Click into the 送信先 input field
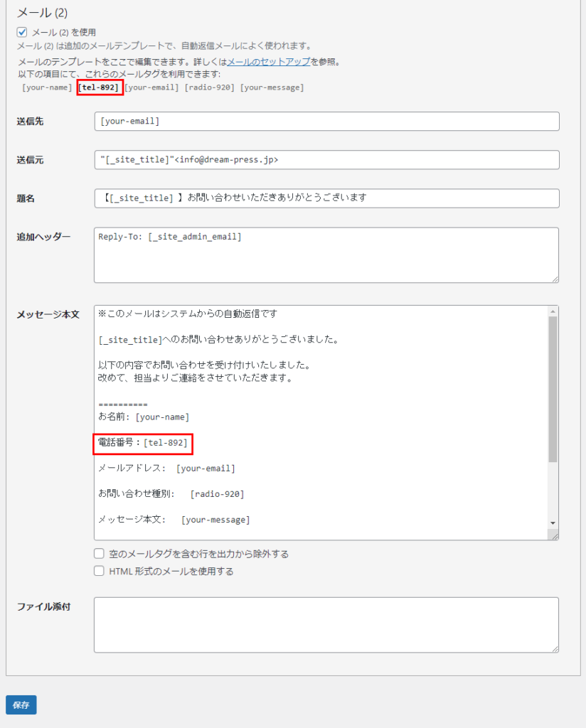Screen dimensions: 586x728 (x=326, y=122)
